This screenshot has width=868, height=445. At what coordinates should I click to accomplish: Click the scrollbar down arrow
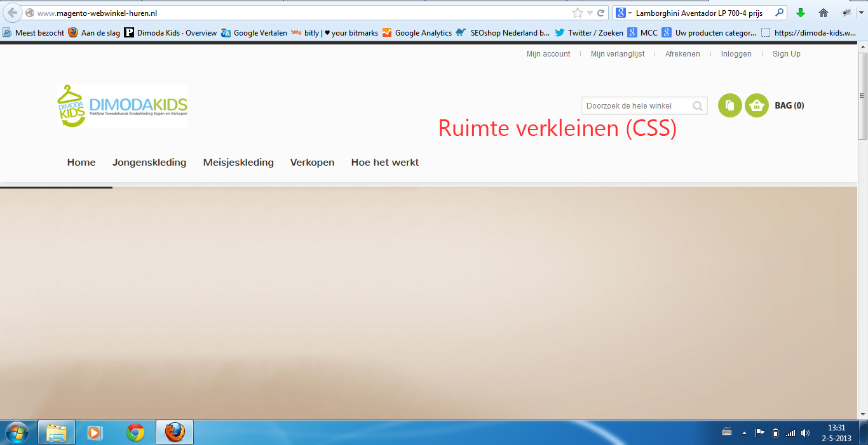coord(862,414)
